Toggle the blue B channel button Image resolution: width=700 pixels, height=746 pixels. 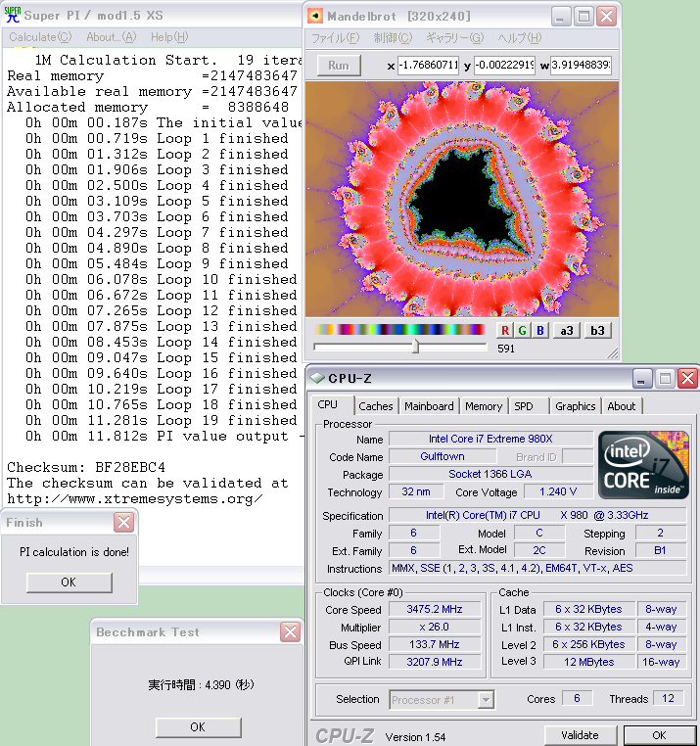coord(540,330)
